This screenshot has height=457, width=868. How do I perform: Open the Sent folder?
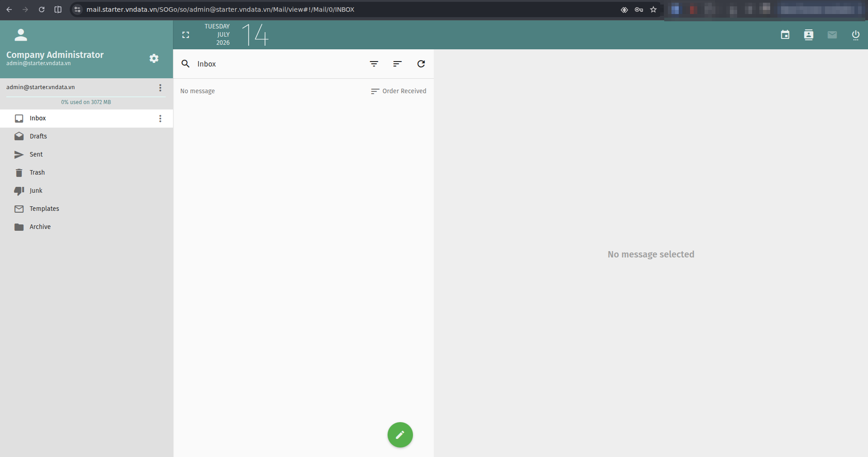(86, 154)
